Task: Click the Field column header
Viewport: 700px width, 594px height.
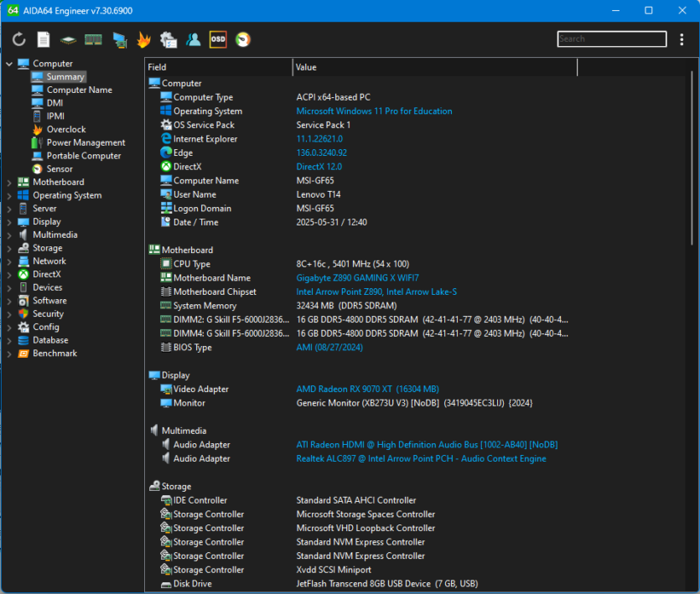Action: (218, 67)
